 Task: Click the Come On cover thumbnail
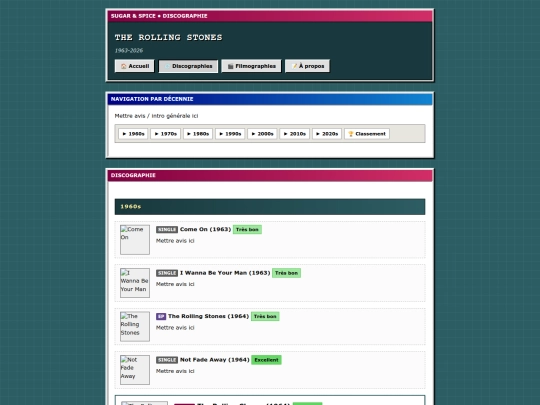135,240
